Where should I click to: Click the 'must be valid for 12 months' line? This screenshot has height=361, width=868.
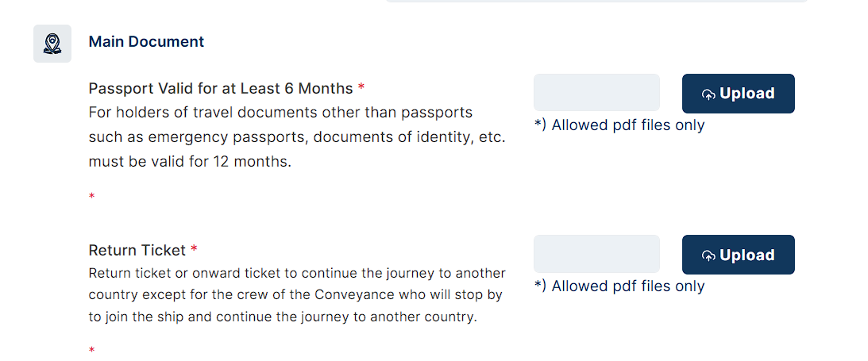coord(190,163)
